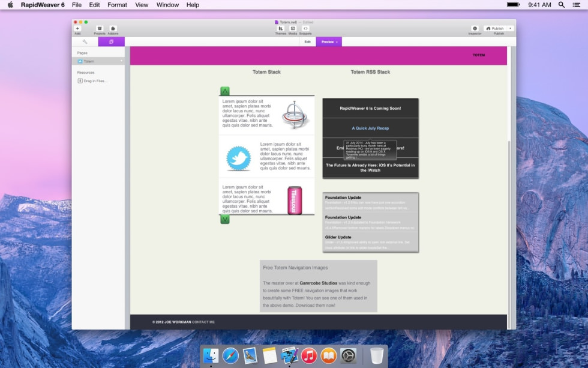
Task: Select the purple pages tab in sidebar
Action: (x=112, y=41)
